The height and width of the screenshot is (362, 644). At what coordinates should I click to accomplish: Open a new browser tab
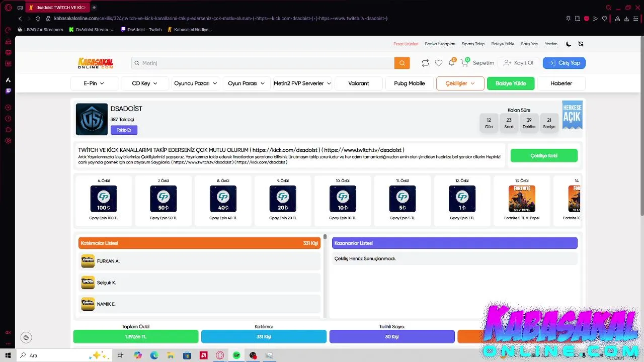pyautogui.click(x=94, y=8)
